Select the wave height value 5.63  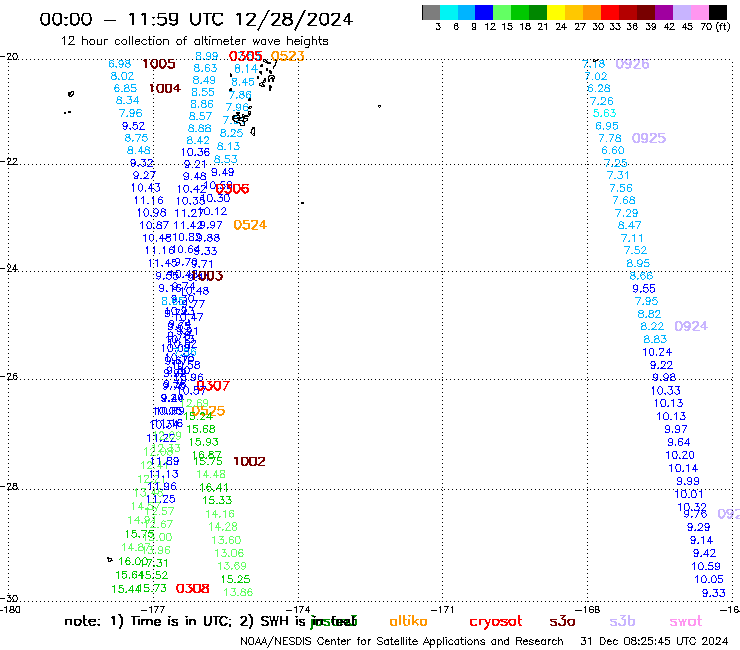(605, 113)
